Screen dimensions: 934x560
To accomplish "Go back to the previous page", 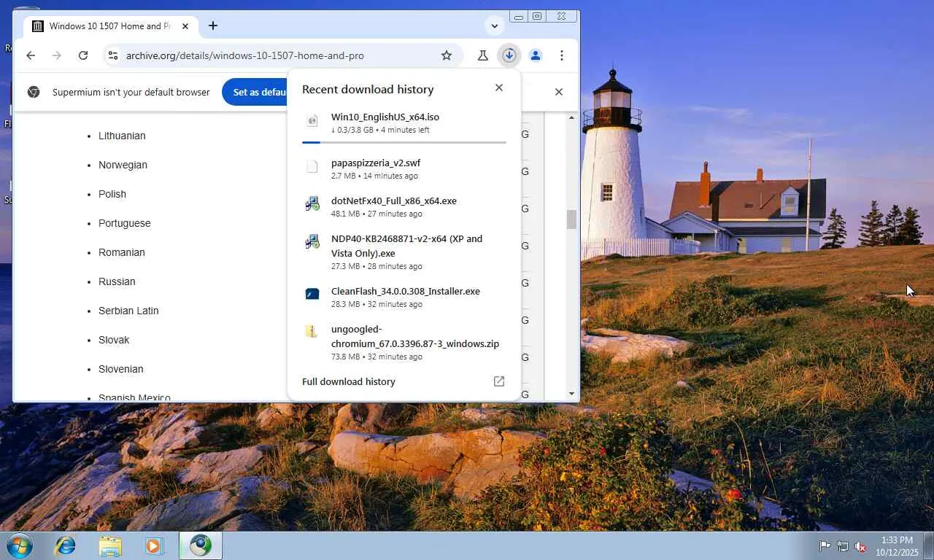I will (x=31, y=55).
